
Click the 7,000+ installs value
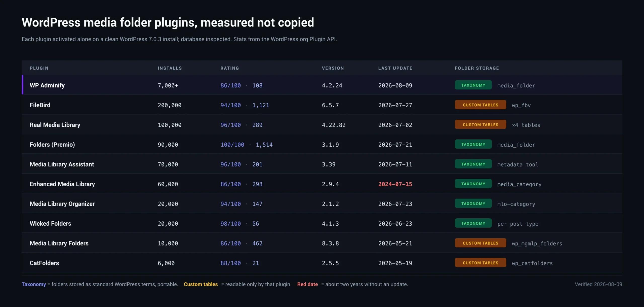pyautogui.click(x=168, y=85)
